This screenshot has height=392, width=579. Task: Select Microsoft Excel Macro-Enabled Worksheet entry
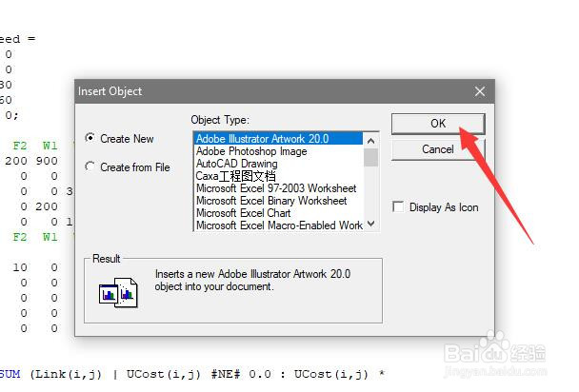point(278,225)
